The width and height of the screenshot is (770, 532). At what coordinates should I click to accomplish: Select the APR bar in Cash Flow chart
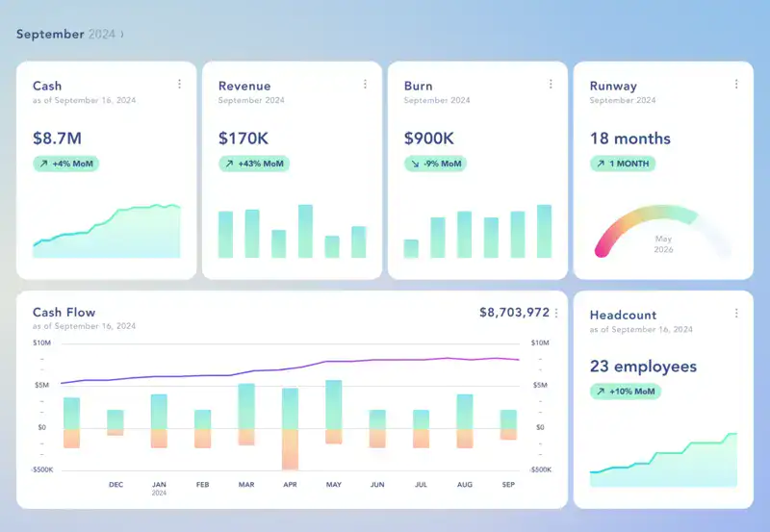(x=290, y=428)
